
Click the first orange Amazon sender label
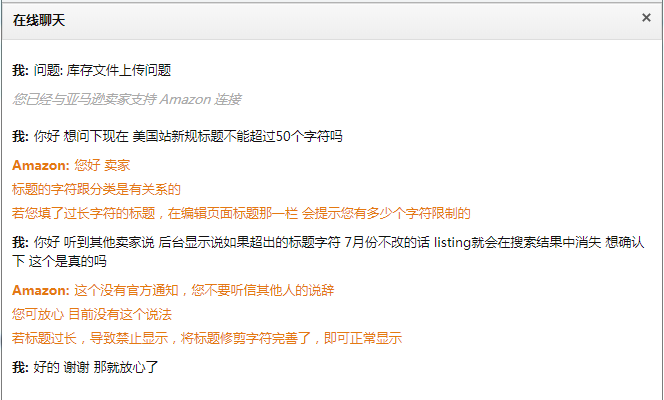coord(41,166)
